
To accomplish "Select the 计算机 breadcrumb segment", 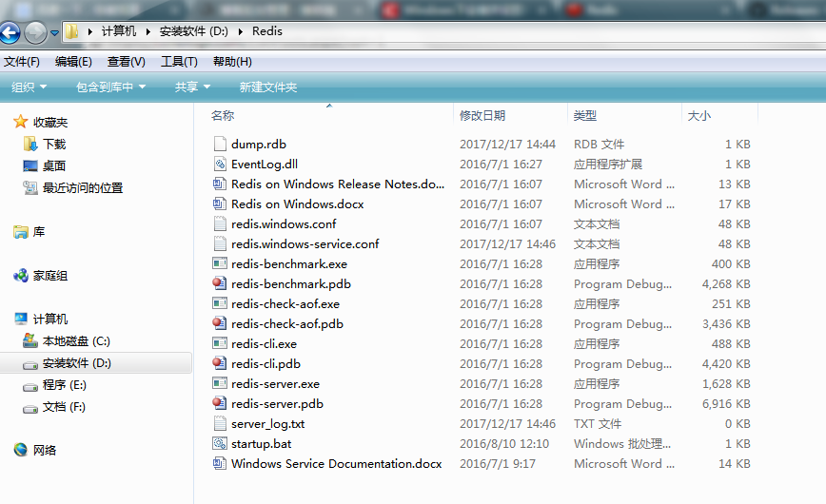I will tap(119, 31).
